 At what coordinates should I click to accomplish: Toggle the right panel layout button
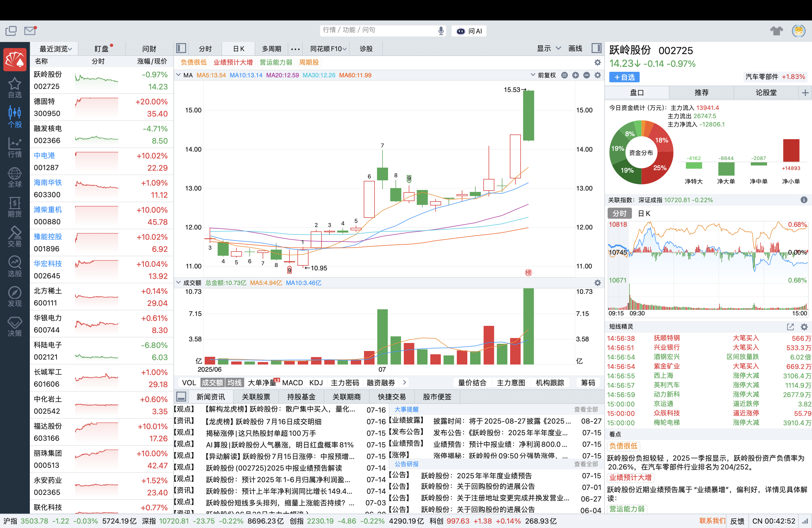(x=596, y=48)
